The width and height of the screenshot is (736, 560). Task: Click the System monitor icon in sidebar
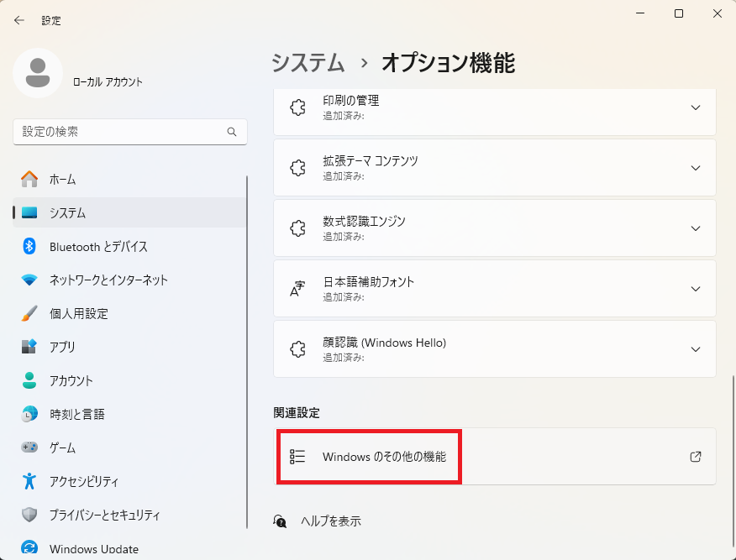pos(29,212)
